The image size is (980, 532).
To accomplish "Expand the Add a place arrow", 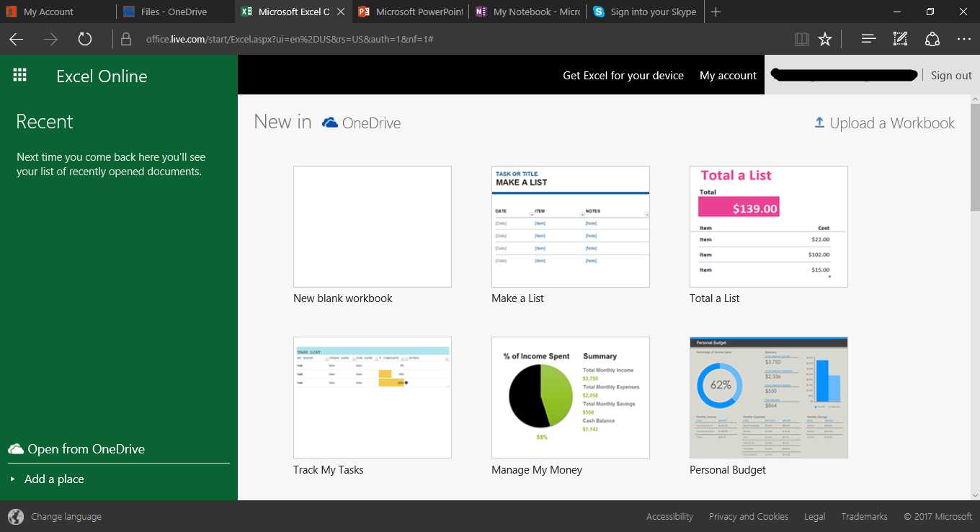I will coord(12,479).
